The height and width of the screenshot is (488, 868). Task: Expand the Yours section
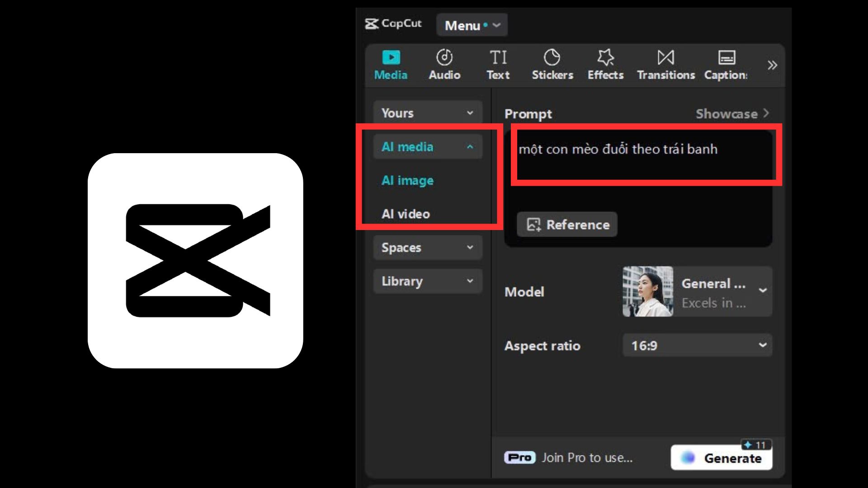coord(427,113)
